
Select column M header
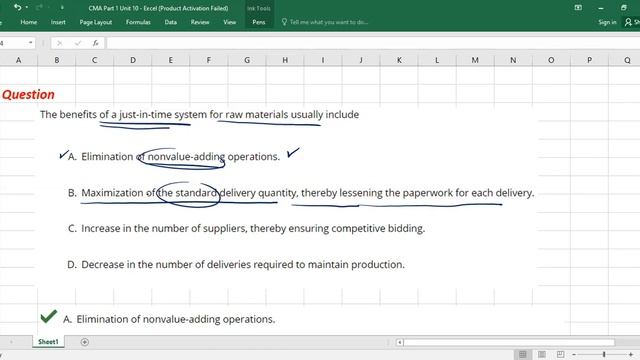[x=475, y=60]
